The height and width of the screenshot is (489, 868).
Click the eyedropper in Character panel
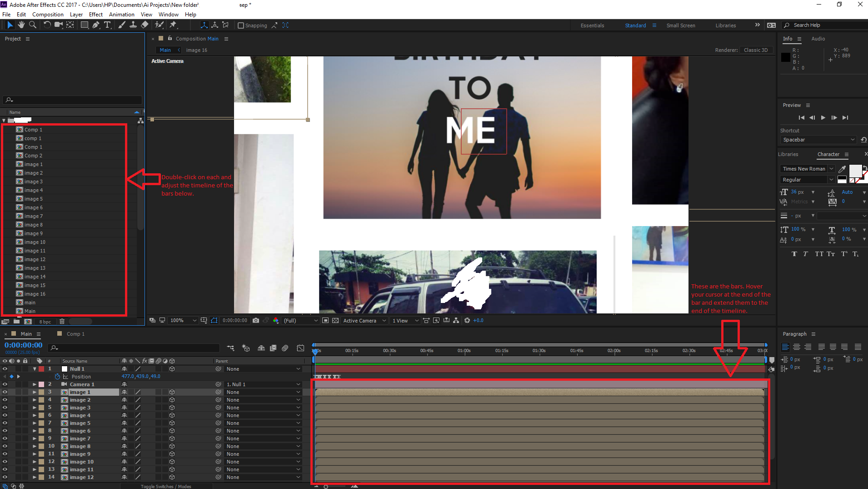[x=842, y=169]
